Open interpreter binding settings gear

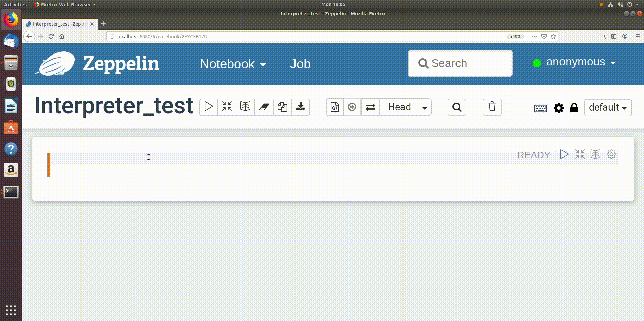pyautogui.click(x=558, y=108)
